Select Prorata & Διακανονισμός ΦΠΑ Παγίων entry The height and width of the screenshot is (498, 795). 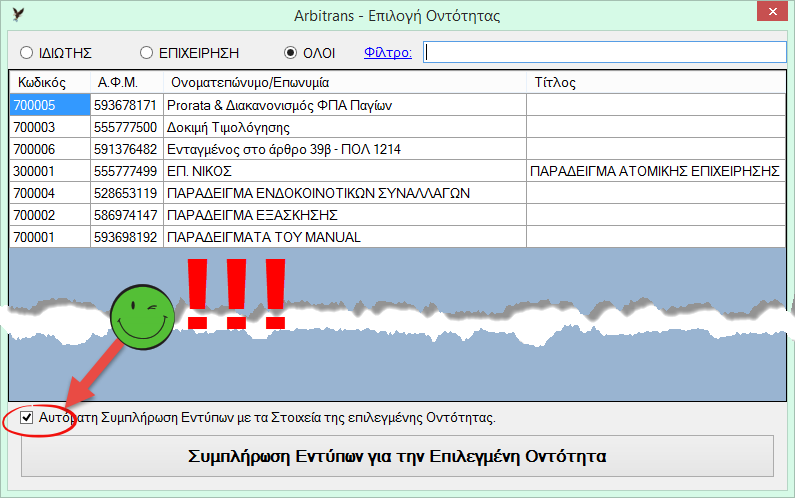[345, 105]
